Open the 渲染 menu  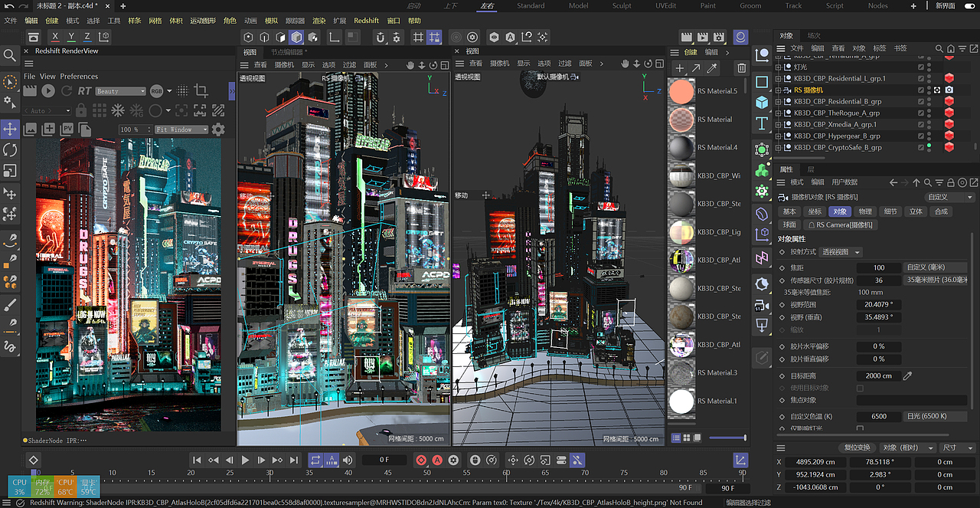318,21
